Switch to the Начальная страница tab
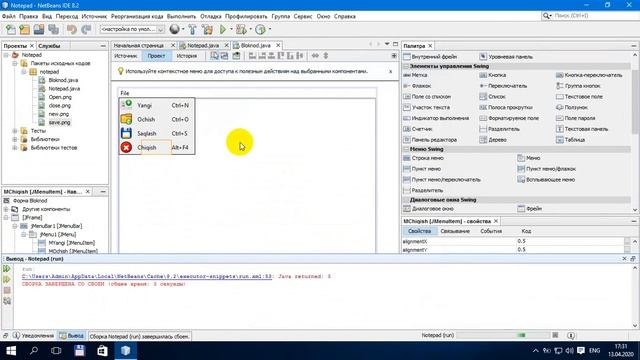 pos(139,45)
